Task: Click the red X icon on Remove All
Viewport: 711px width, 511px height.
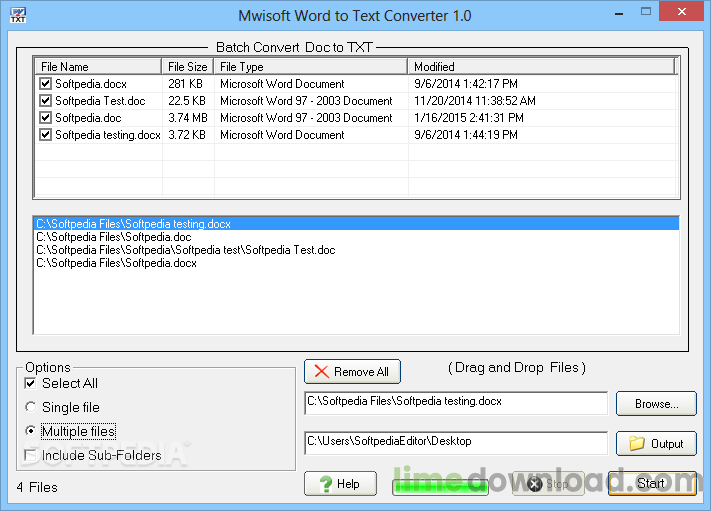Action: 321,372
